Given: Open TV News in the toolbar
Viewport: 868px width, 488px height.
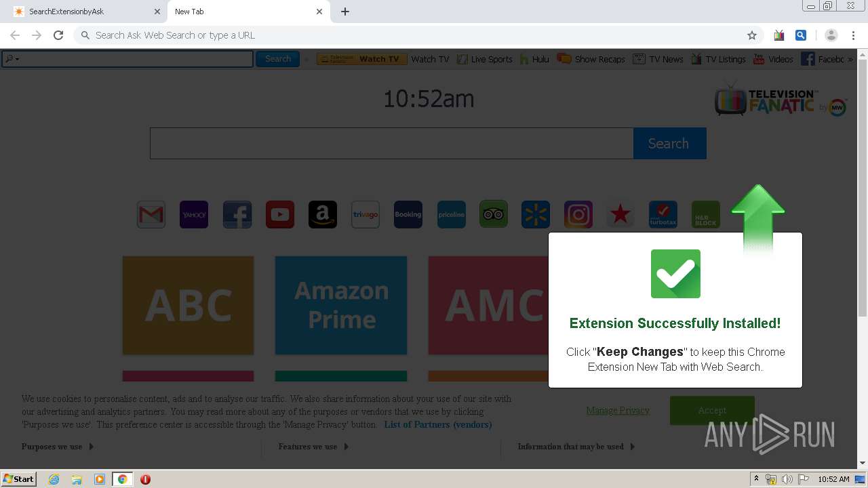Looking at the screenshot, I should [658, 59].
